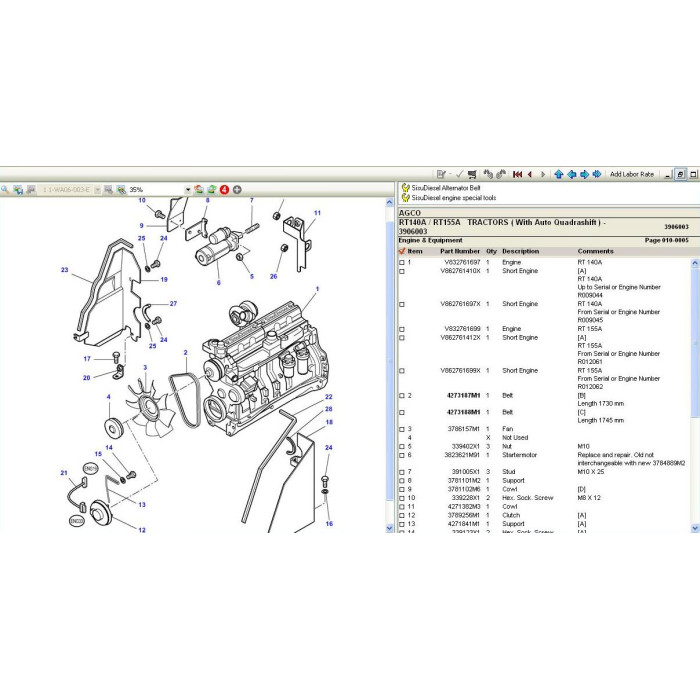Click wrench icon beside SisuDiesel engine special tools
Screen dimensions: 700x700
coord(405,197)
